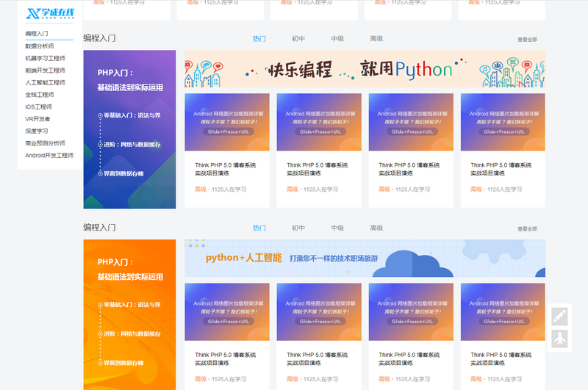This screenshot has width=588, height=390.
Task: Click 进阶：网络与数据缓存 in the purple panel
Action: coord(132,145)
